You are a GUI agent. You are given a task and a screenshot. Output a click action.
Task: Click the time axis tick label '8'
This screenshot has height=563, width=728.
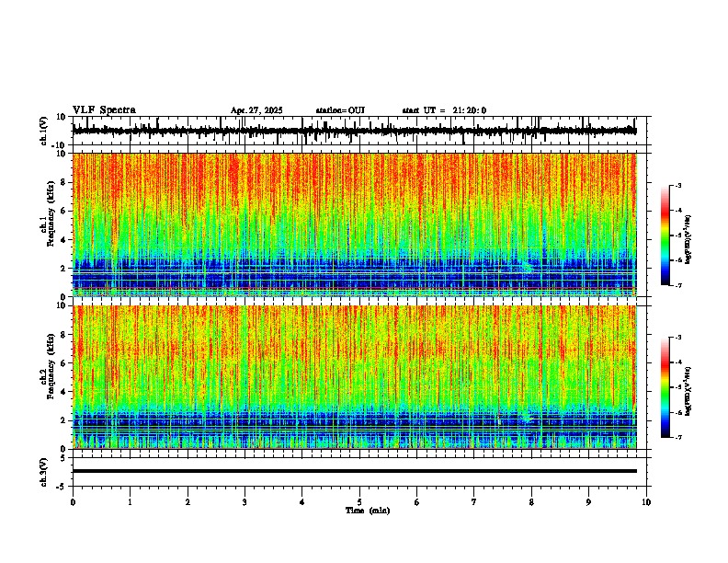(x=531, y=502)
